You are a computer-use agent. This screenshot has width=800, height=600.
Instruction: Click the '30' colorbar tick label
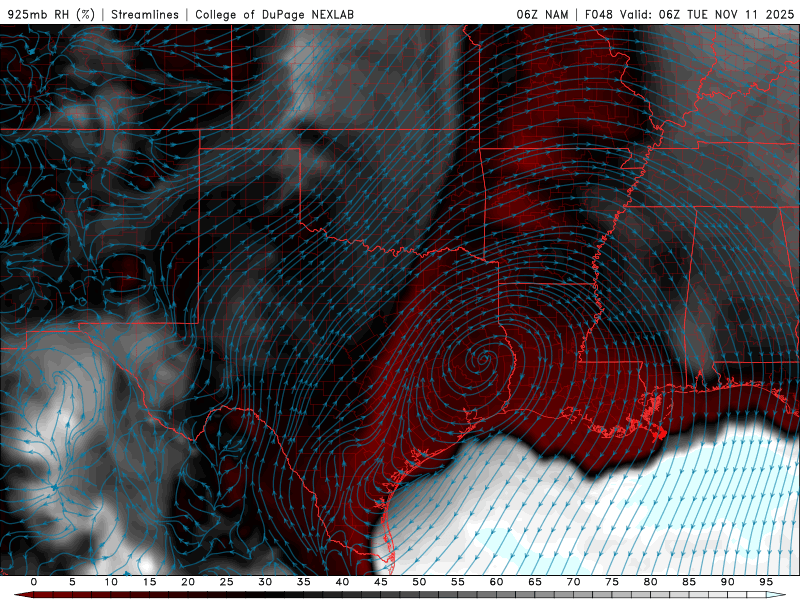point(265,582)
